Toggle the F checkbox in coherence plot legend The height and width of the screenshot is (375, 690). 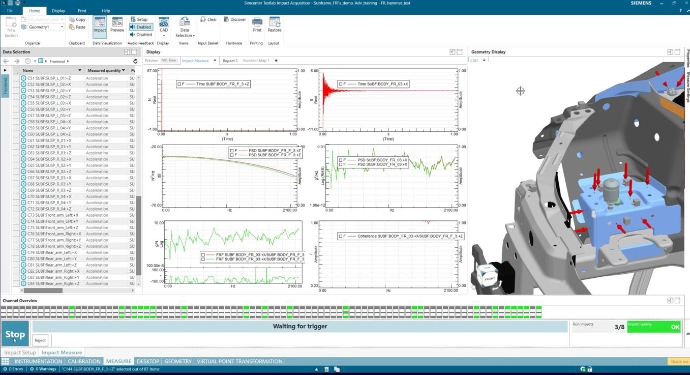pos(341,236)
